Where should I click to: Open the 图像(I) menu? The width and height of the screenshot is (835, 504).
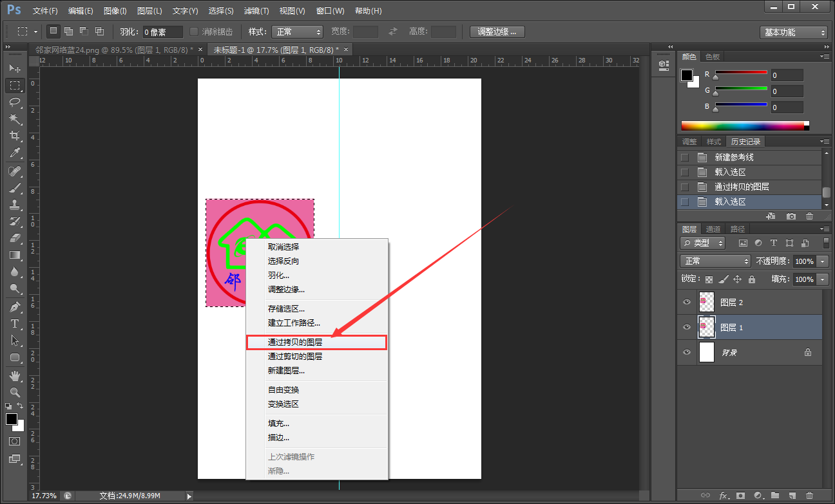coord(115,11)
